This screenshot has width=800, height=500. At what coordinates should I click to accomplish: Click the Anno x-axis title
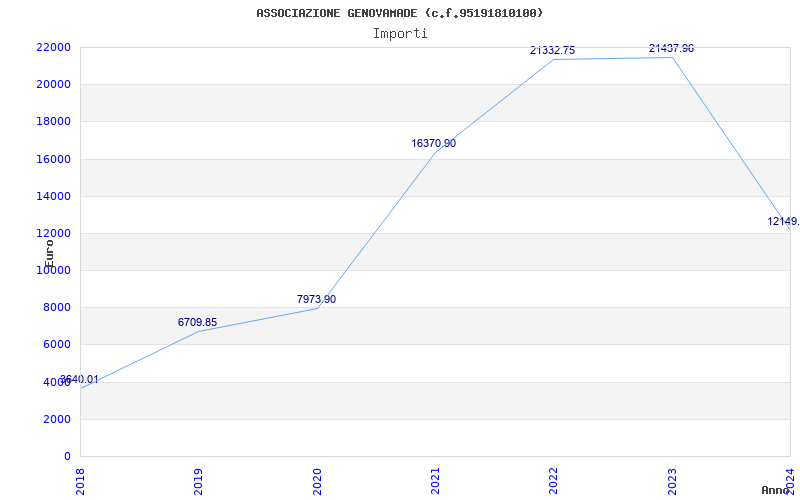point(777,490)
